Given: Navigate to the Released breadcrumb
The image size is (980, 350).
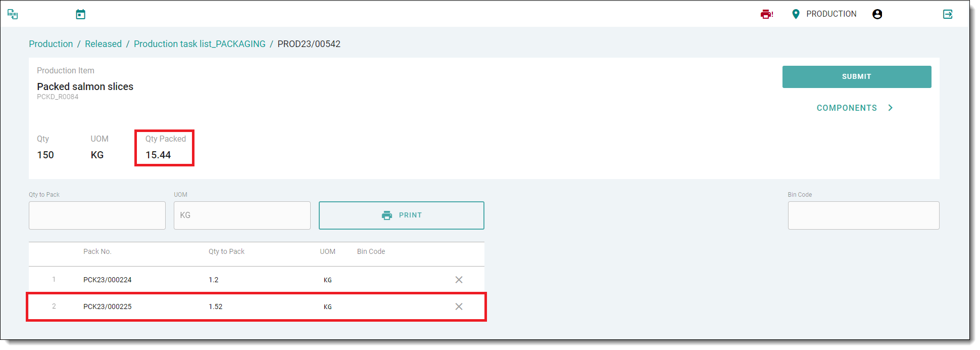Looking at the screenshot, I should point(103,44).
